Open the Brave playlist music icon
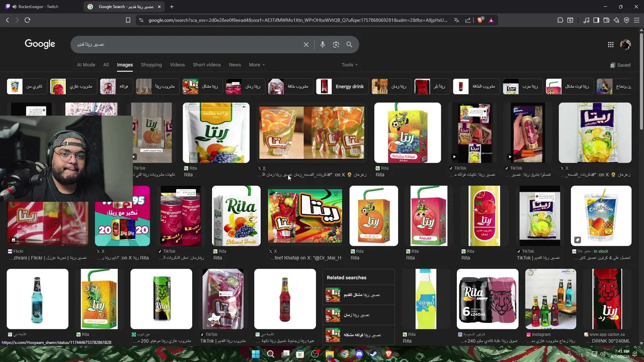Image resolution: width=644 pixels, height=362 pixels. tap(586, 20)
